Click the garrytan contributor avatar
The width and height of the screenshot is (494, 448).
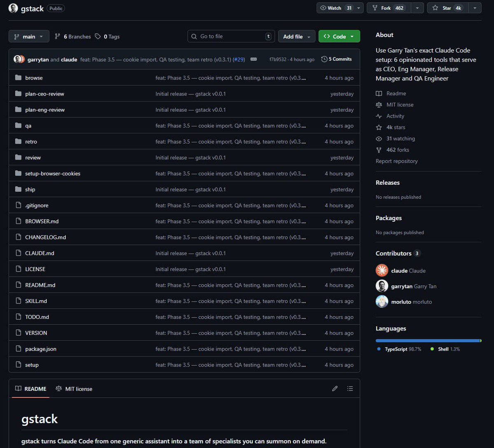click(x=382, y=286)
